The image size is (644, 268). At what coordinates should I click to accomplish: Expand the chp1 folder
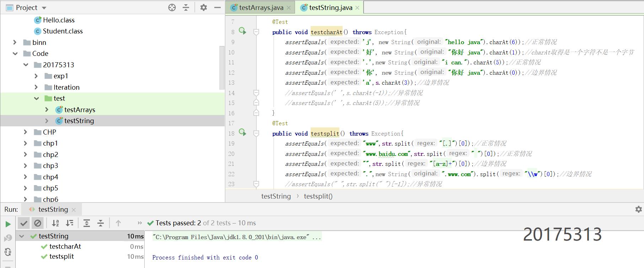click(26, 143)
